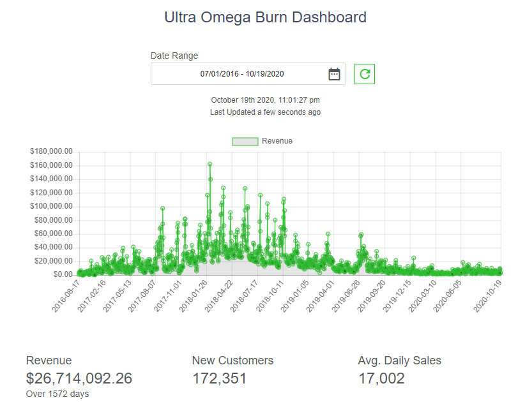Click the Revenue legend label text
Screen dimensions: 532x402
point(277,141)
